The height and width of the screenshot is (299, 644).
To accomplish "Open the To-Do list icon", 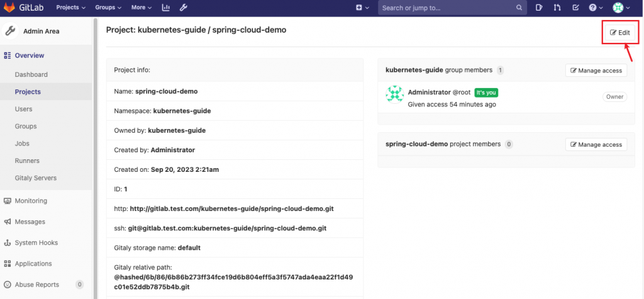I will point(575,8).
